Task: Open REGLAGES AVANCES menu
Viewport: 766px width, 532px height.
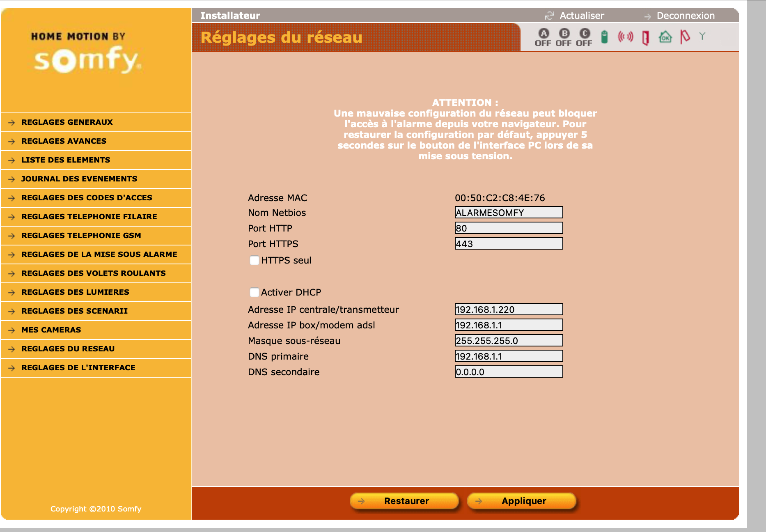Action: point(96,141)
